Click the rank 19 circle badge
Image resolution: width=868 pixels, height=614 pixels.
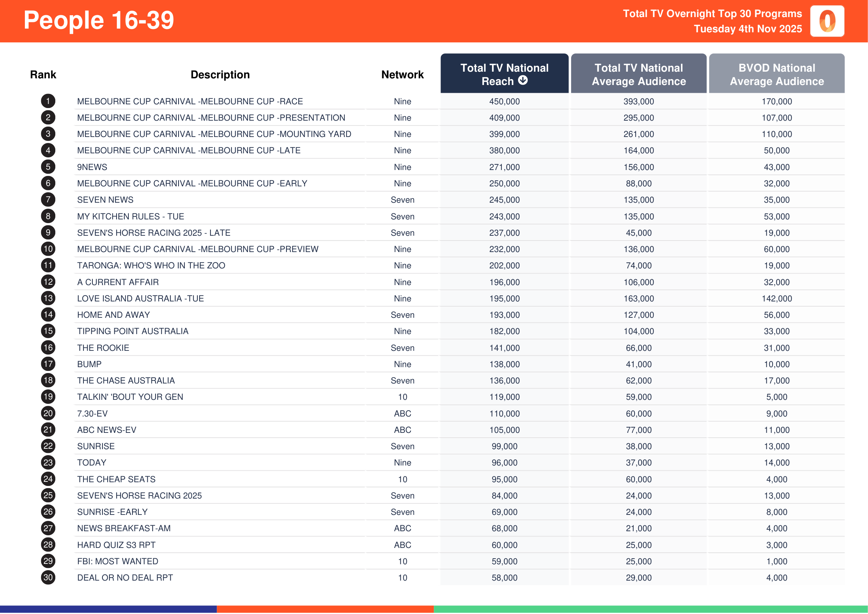(x=48, y=396)
